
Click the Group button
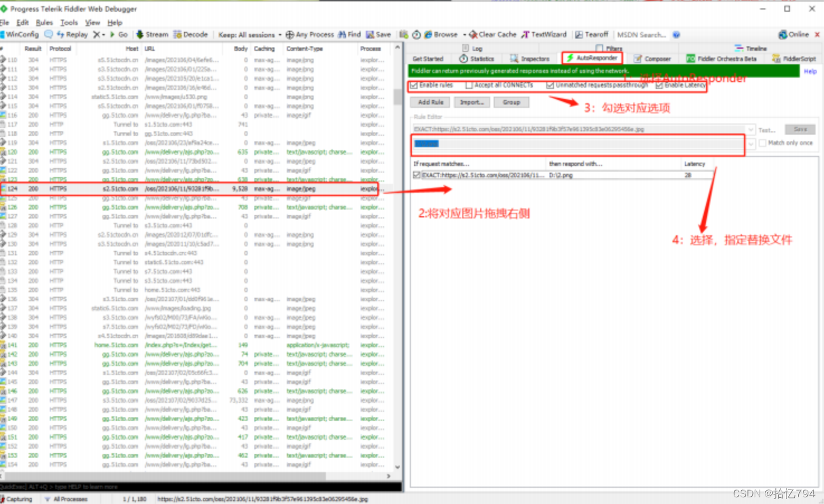point(511,102)
